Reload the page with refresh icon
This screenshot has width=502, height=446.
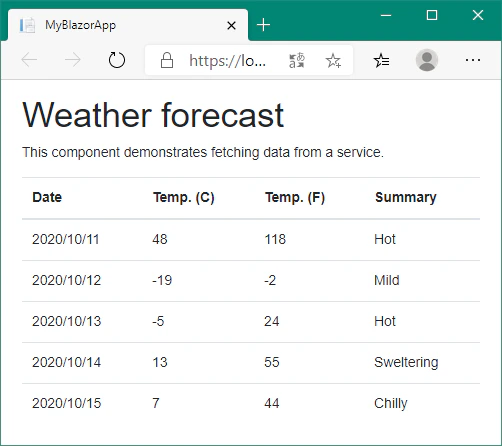pyautogui.click(x=117, y=60)
